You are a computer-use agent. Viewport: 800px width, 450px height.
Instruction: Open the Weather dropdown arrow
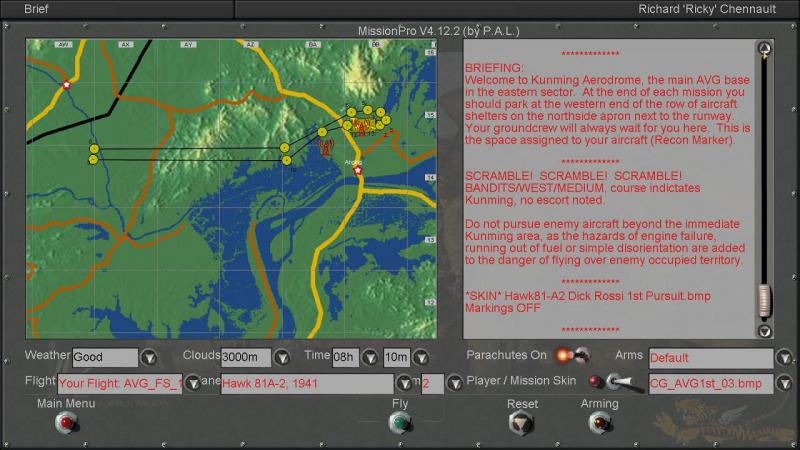(x=149, y=357)
